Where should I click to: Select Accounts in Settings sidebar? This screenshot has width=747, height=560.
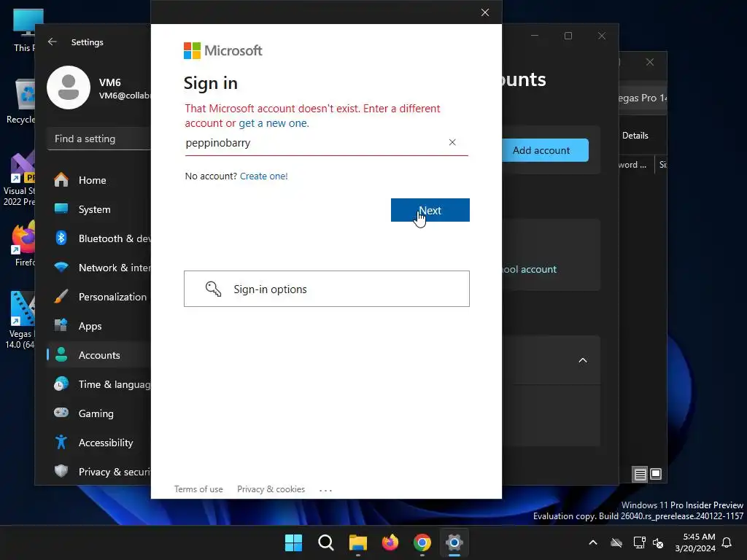[98, 355]
